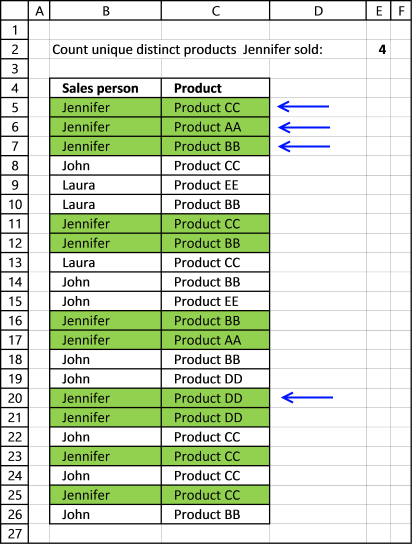Screen dimensions: 412x544
Task: Click the blue arrow beside row 7
Action: (x=304, y=146)
